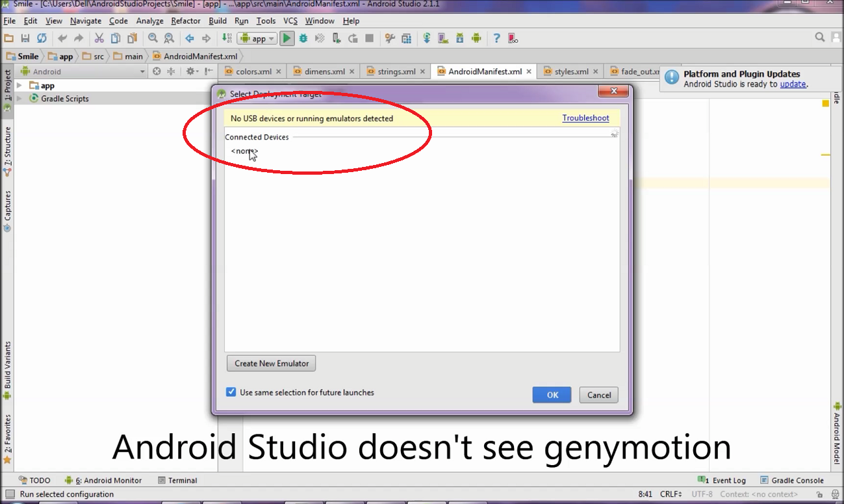Image resolution: width=844 pixels, height=504 pixels.
Task: Click CRLF line separator in status bar
Action: point(671,494)
